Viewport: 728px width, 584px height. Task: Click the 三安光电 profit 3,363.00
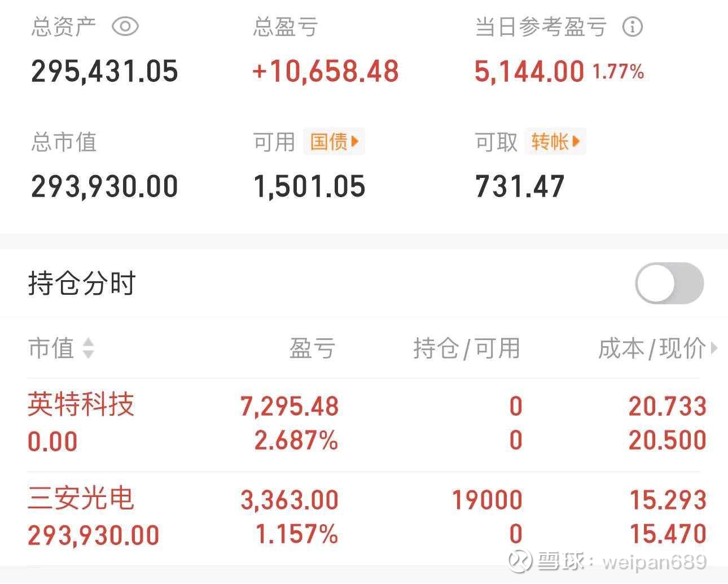click(290, 500)
